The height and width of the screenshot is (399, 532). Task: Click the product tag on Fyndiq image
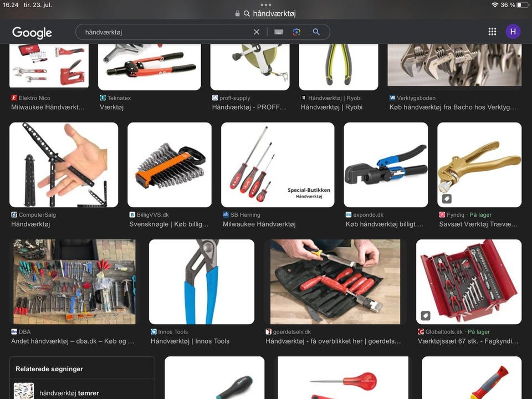click(447, 199)
